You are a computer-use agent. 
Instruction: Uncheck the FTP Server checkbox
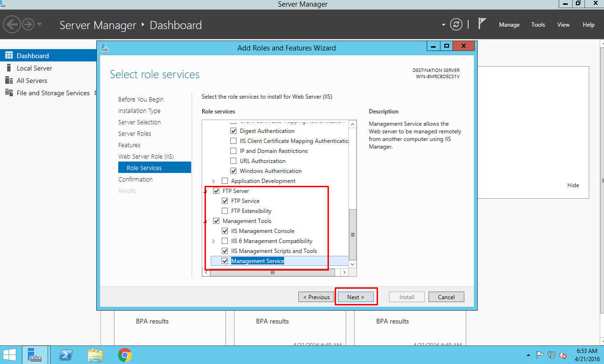[x=216, y=191]
